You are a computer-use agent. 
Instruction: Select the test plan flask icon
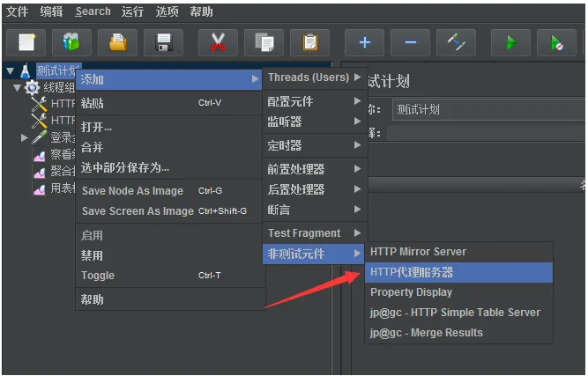tap(26, 70)
